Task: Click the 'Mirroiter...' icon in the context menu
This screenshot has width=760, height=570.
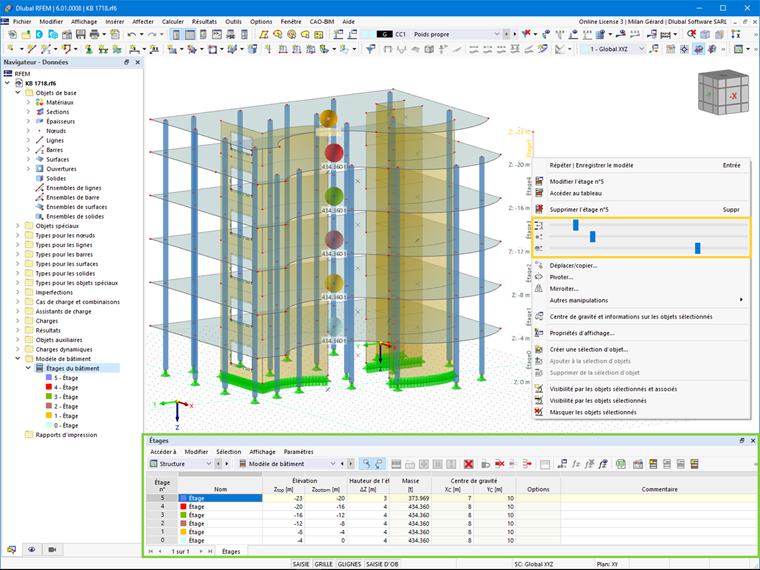Action: click(x=539, y=288)
